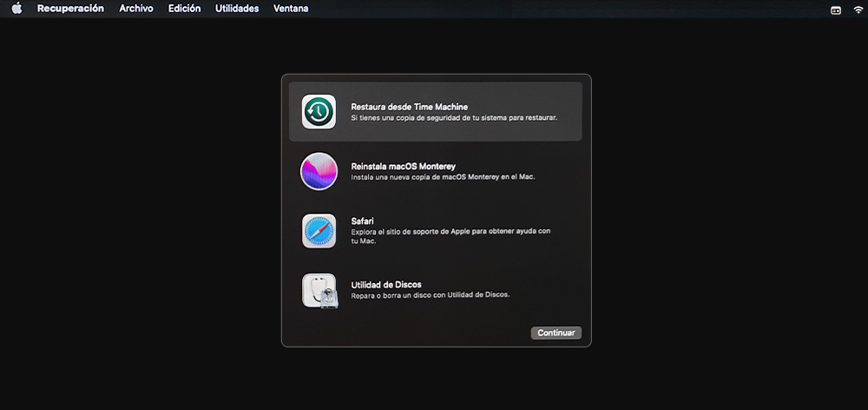Click 'Instala una nueva copia de macOS' description
868x410 pixels.
(x=443, y=177)
